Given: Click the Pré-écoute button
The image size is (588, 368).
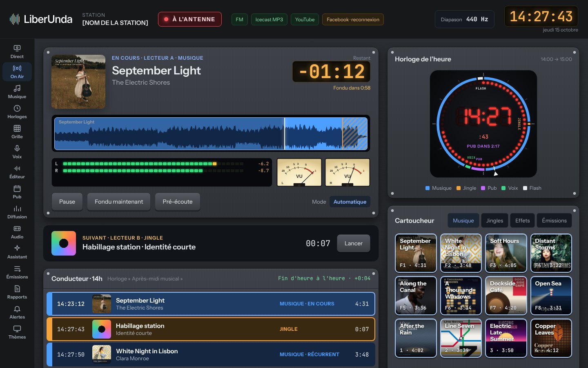Looking at the screenshot, I should (178, 202).
